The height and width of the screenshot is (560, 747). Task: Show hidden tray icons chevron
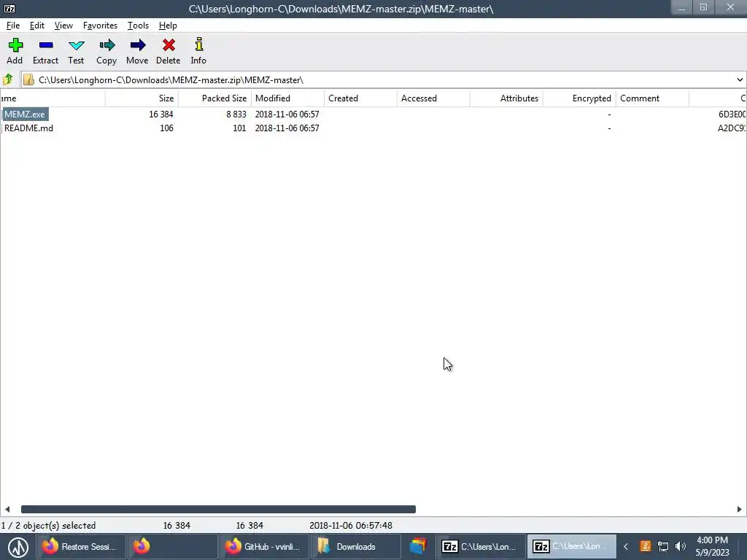(x=626, y=547)
